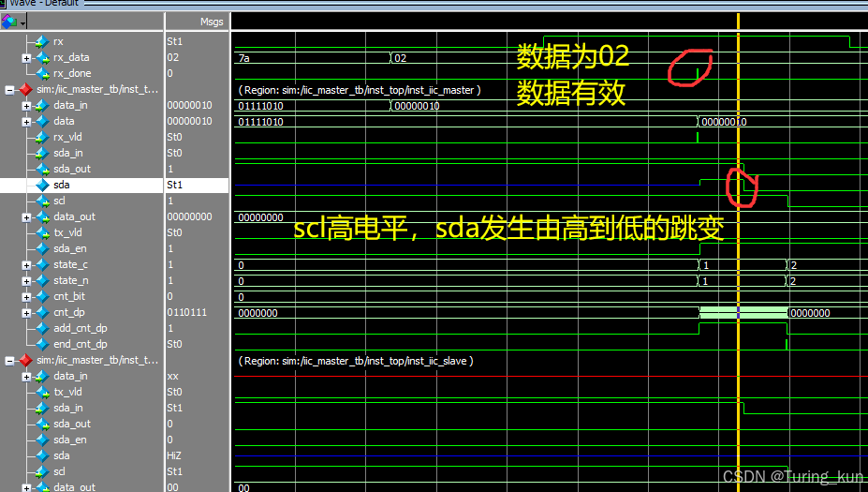Click the master region sda_out signal icon
Viewport: 868px width, 492px height.
(x=42, y=169)
